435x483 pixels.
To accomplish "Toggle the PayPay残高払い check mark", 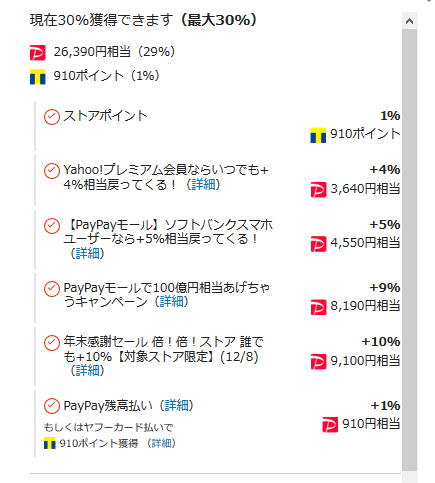I will (52, 406).
